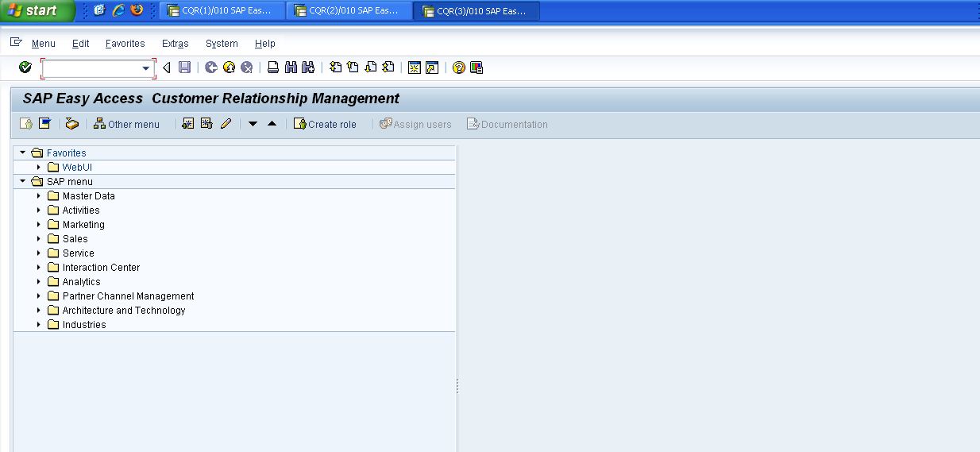Screen dimensions: 980x452
Task: Click the Move Favorites Down arrow
Action: coord(253,123)
